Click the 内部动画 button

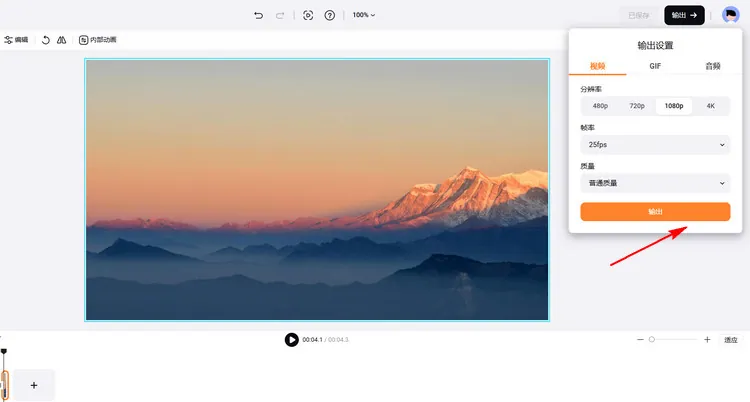[97, 40]
